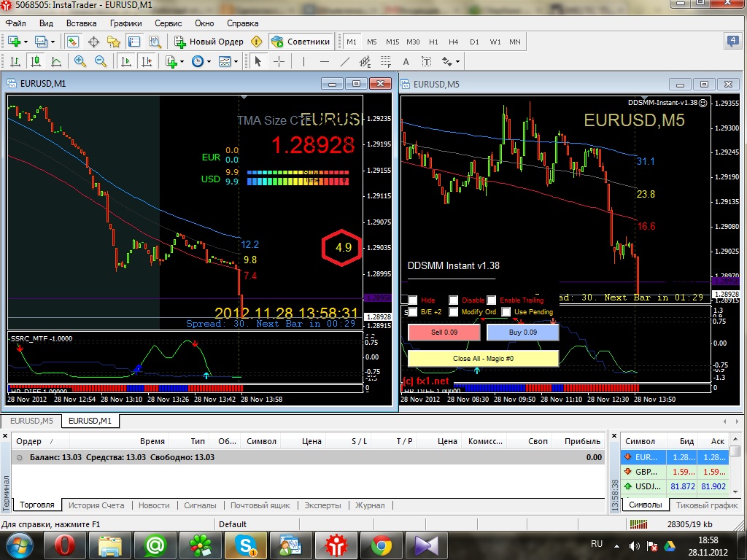The width and height of the screenshot is (747, 560).
Task: Open the add indicators icon
Action: [171, 61]
